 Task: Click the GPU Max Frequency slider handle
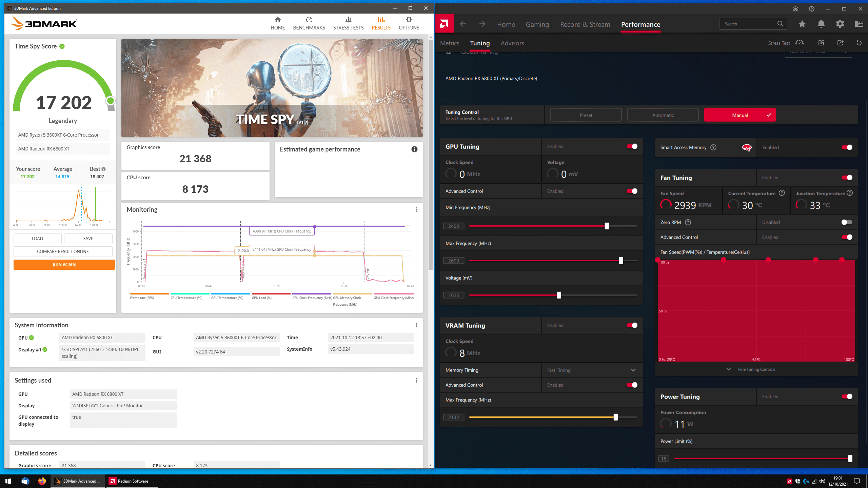(x=621, y=261)
